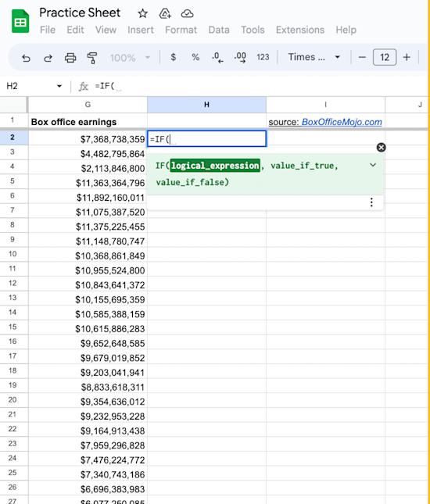This screenshot has height=504, width=430.
Task: Select cell with $9,232,953,228
Action: click(x=88, y=416)
